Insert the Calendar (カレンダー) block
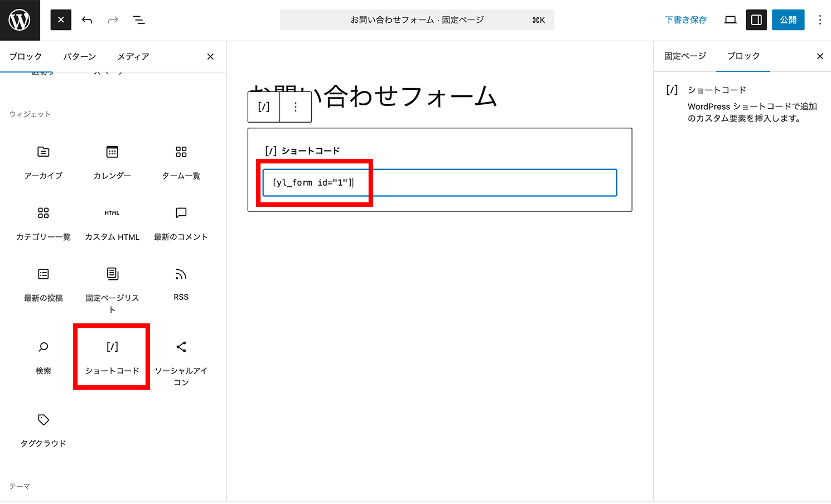 (112, 162)
